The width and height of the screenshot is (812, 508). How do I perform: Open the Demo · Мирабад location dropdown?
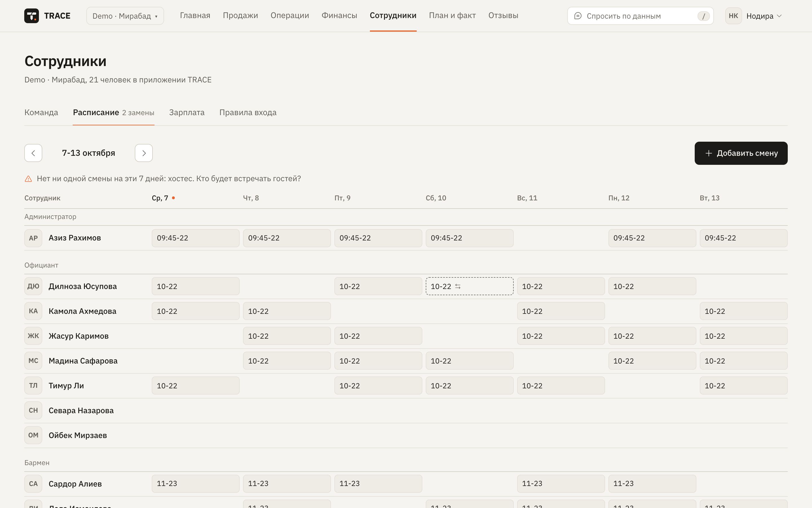coord(125,16)
